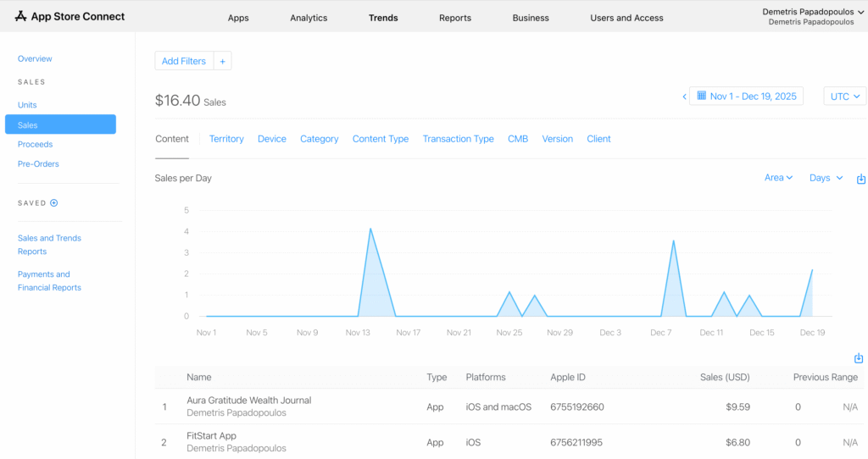Open the Demetris Papadopoulos account menu
Image resolution: width=868 pixels, height=459 pixels.
point(811,16)
